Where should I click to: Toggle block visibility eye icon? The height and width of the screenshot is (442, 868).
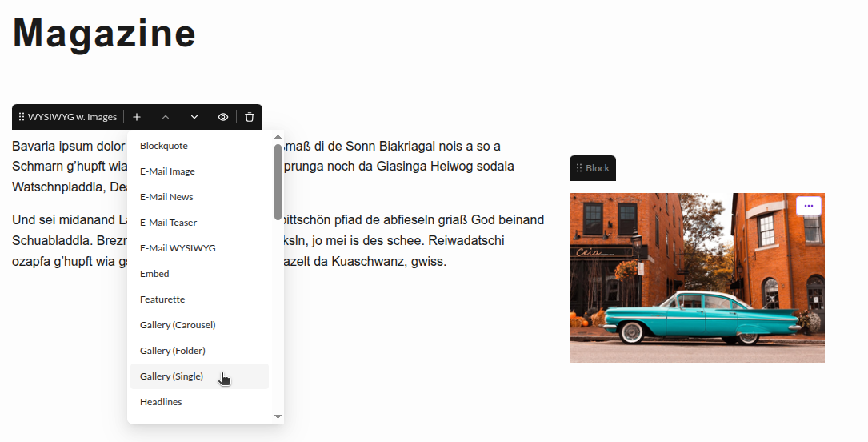pyautogui.click(x=223, y=117)
